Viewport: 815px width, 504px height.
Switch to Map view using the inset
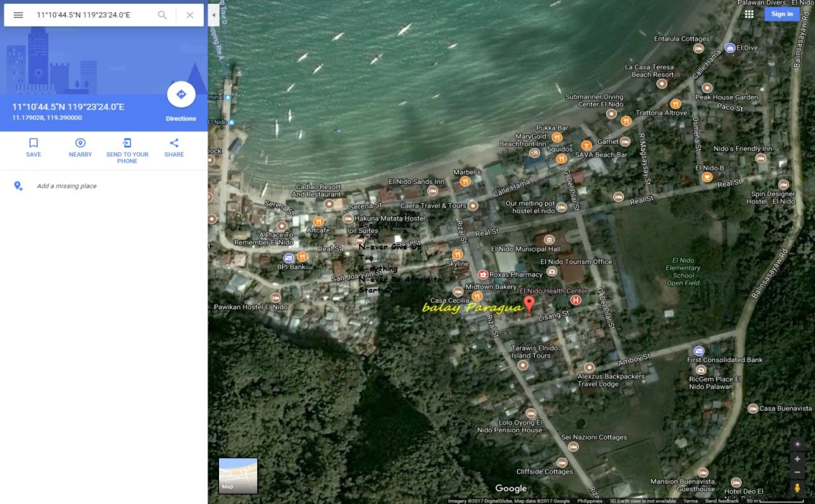(x=238, y=476)
